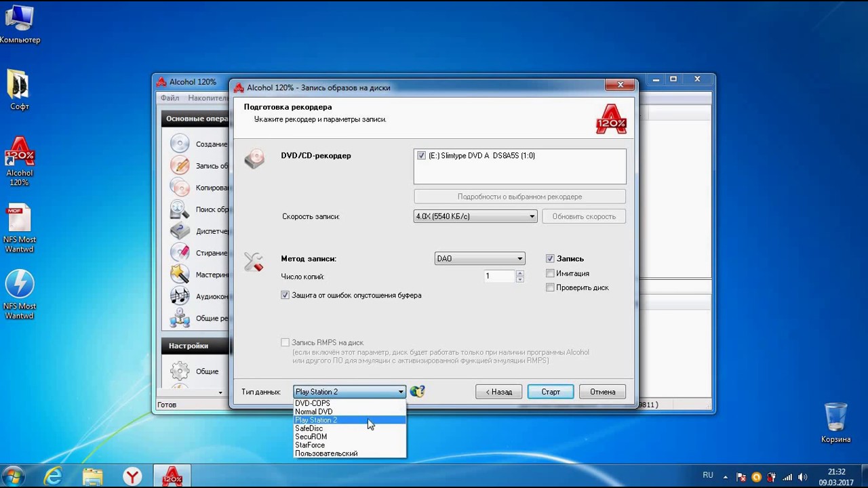Open Диспетчер manager icon in sidebar
This screenshot has height=488, width=868.
tap(180, 231)
